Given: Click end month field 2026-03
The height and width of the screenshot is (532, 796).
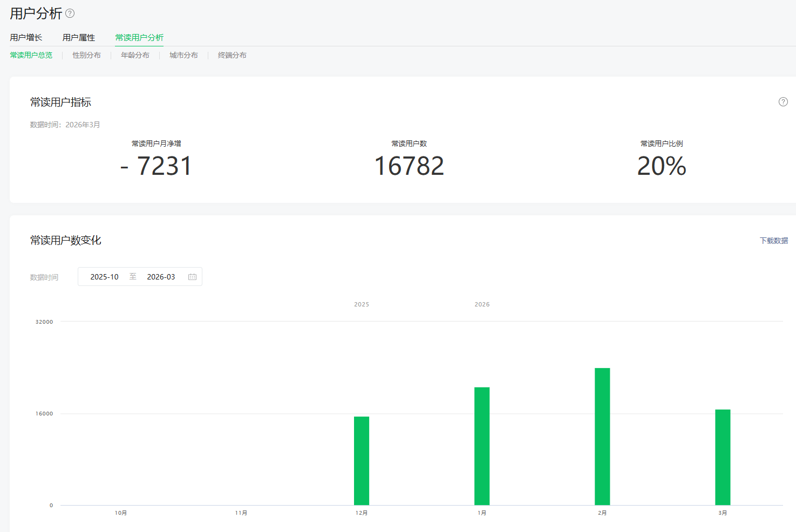Looking at the screenshot, I should tap(161, 277).
